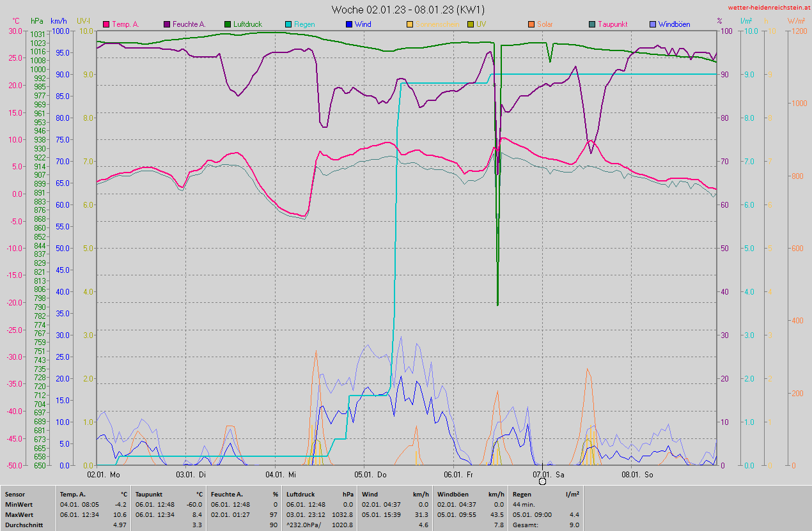The width and height of the screenshot is (812, 531).
Task: Click the Regen column header in table
Action: coord(522,495)
